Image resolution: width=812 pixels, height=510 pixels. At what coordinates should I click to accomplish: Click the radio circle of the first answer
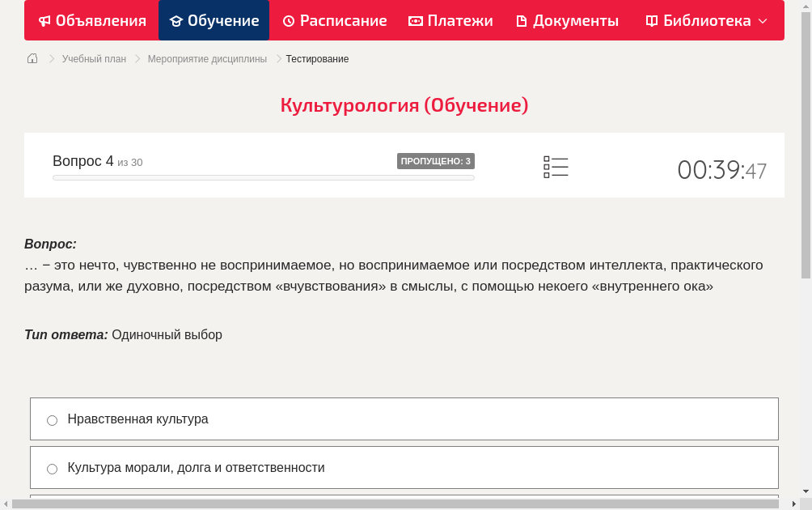52,419
